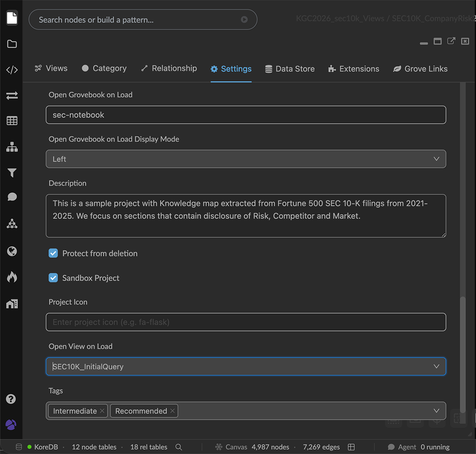The image size is (476, 454).
Task: Toggle Sandbox Project checkbox
Action: [x=53, y=278]
